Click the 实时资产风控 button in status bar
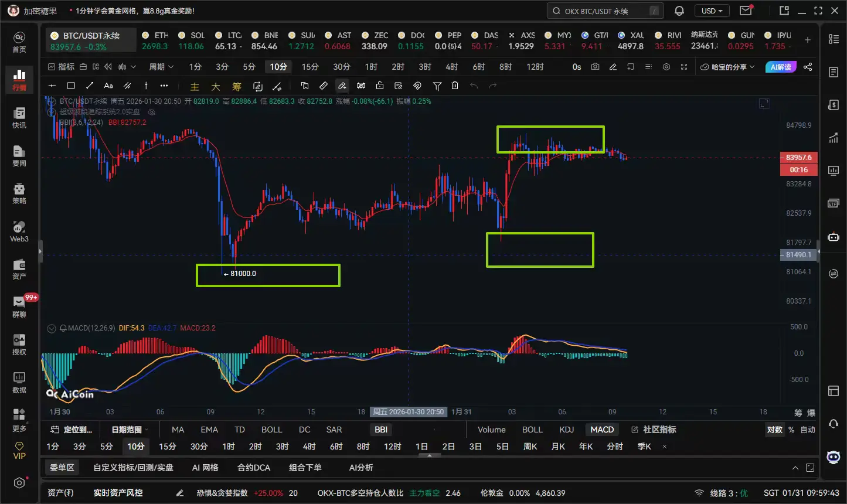 [118, 493]
